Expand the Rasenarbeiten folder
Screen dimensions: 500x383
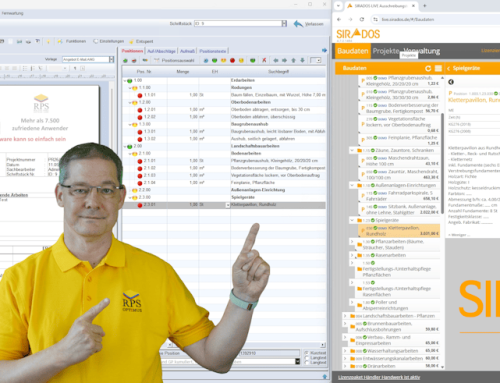point(352,255)
